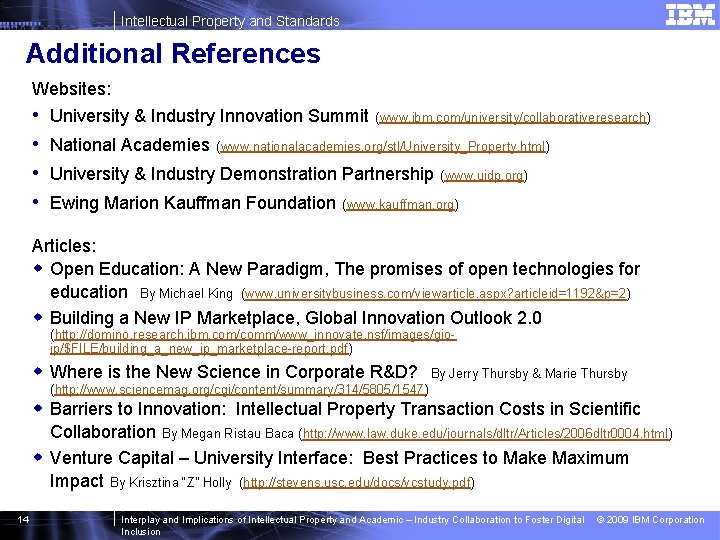
Task: Click the slide number 14 in footer
Action: pyautogui.click(x=23, y=519)
